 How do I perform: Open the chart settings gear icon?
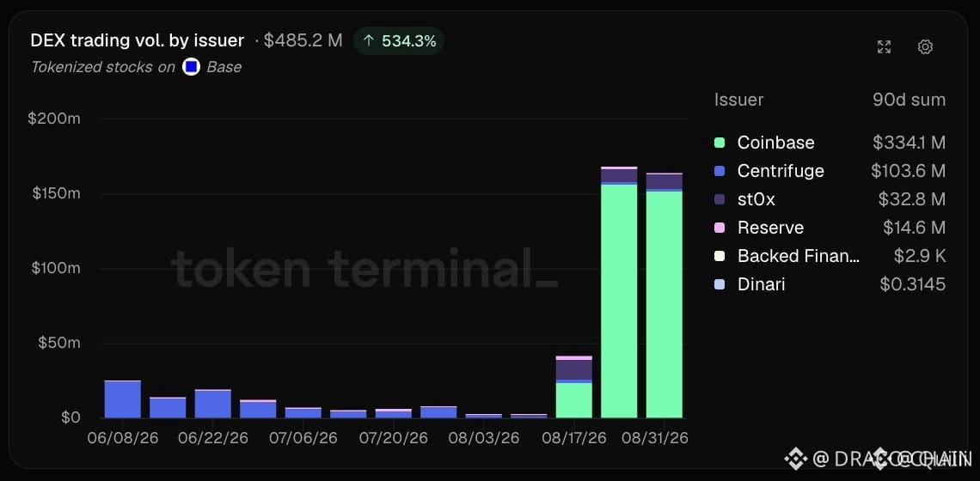tap(925, 47)
